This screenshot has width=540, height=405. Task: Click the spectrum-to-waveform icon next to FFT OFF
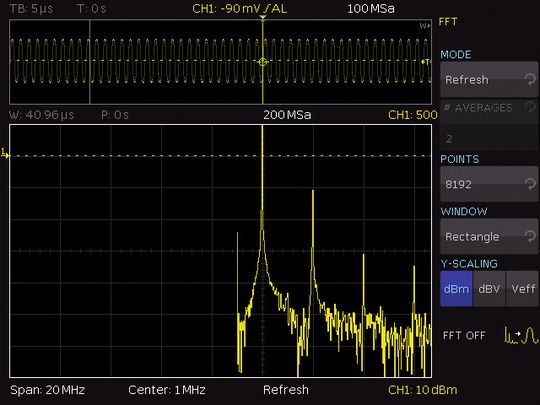[x=521, y=335]
